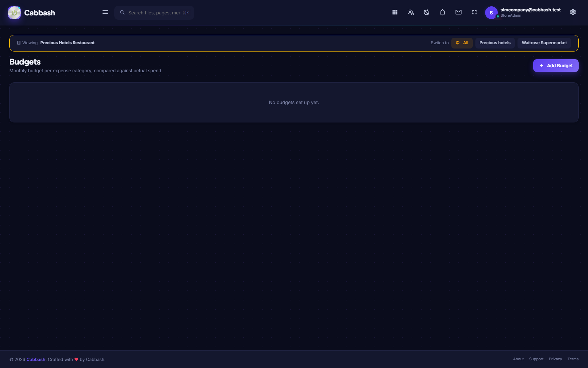Open the About footer link
The width and height of the screenshot is (588, 368).
[519, 359]
